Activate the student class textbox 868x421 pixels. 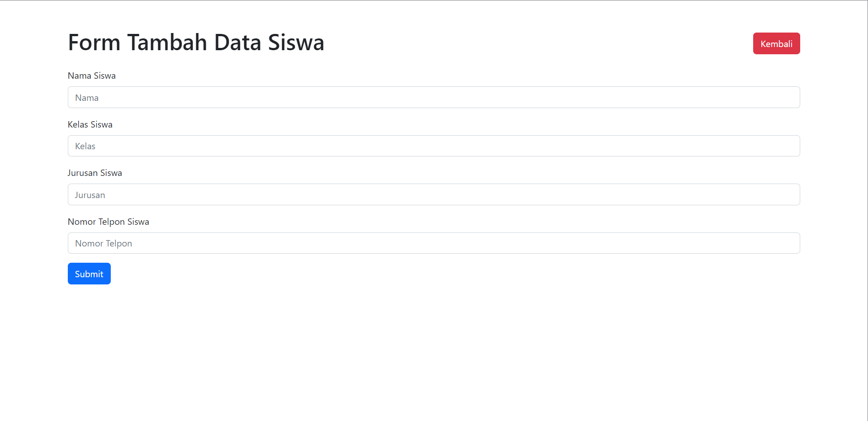(x=434, y=146)
